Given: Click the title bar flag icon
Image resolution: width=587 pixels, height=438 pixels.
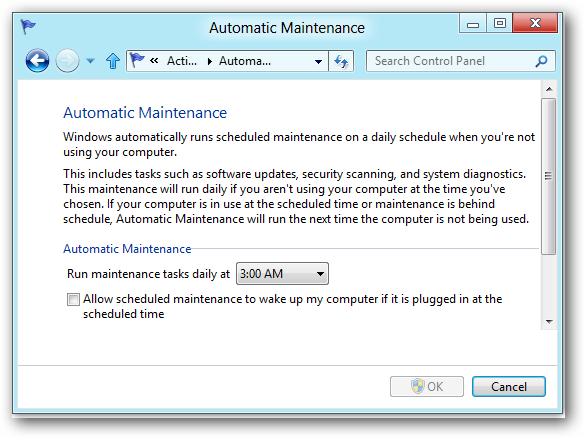Looking at the screenshot, I should [x=28, y=27].
